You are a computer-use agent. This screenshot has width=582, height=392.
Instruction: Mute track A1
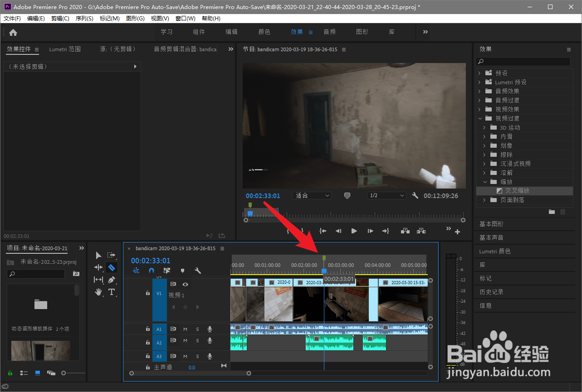coord(185,329)
